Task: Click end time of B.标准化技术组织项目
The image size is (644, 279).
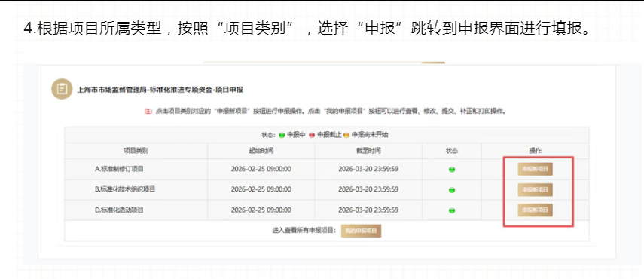Action: [x=368, y=189]
